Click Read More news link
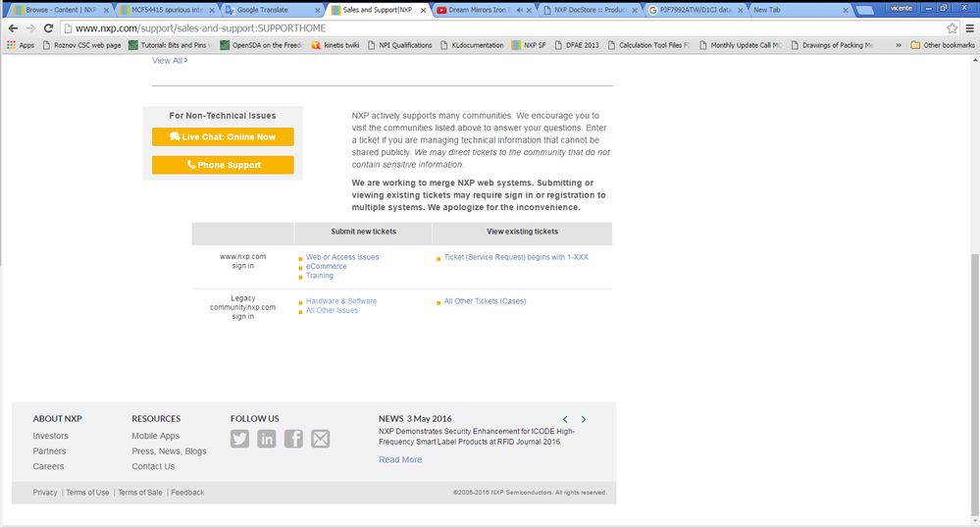This screenshot has width=980, height=528. [x=400, y=460]
